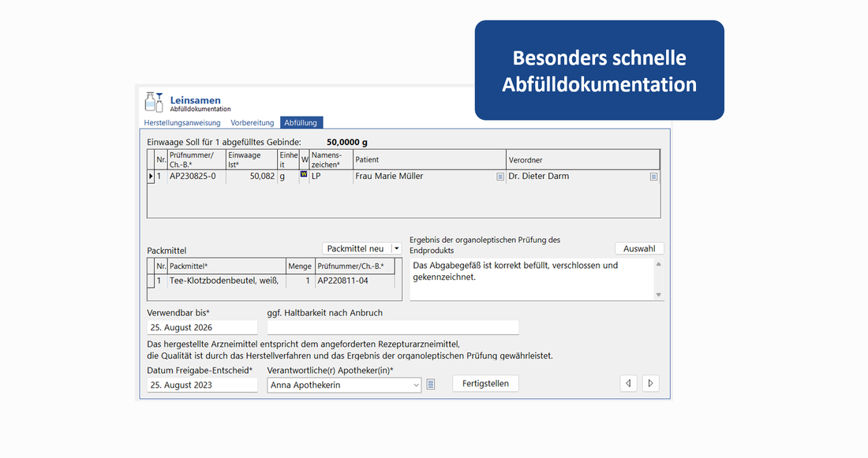The height and width of the screenshot is (458, 868).
Task: Expand the Packmittel neu dropdown arrow
Action: [x=396, y=248]
